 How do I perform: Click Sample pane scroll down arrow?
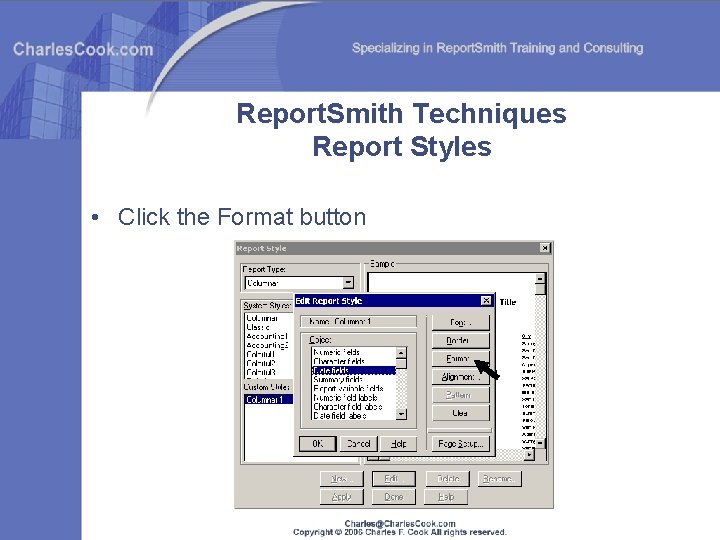point(540,443)
